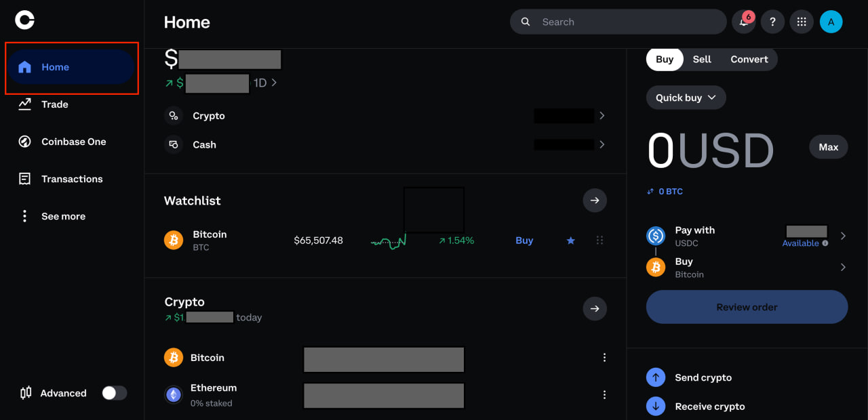The width and height of the screenshot is (868, 420).
Task: Go to Home in sidebar
Action: click(x=71, y=67)
